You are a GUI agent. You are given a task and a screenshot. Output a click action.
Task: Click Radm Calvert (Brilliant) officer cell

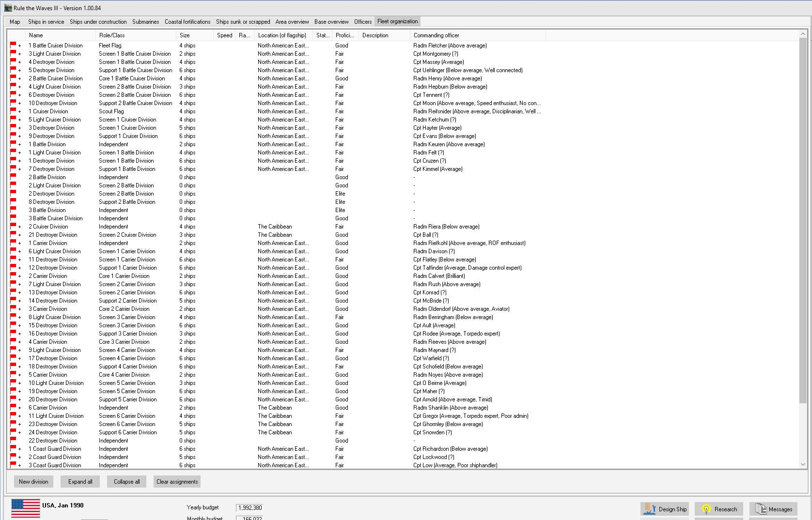(439, 275)
